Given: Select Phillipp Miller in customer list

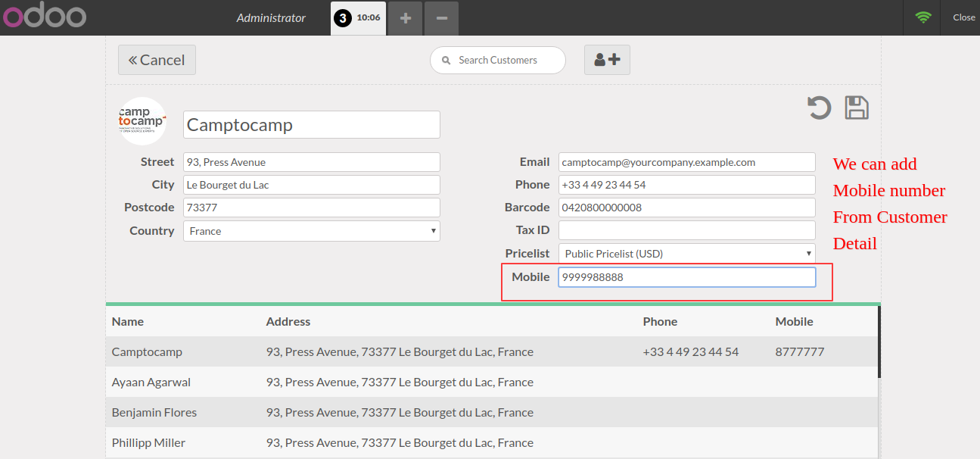Looking at the screenshot, I should pyautogui.click(x=491, y=442).
